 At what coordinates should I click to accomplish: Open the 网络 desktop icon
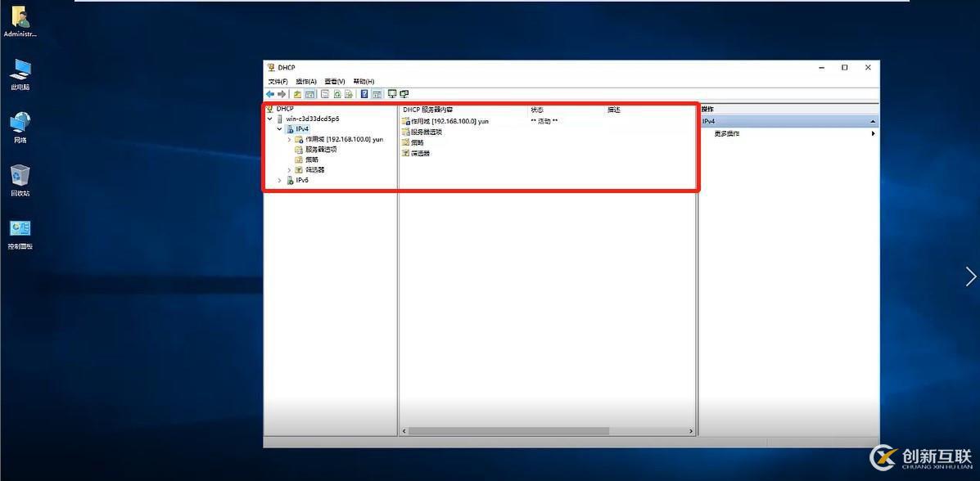[20, 128]
